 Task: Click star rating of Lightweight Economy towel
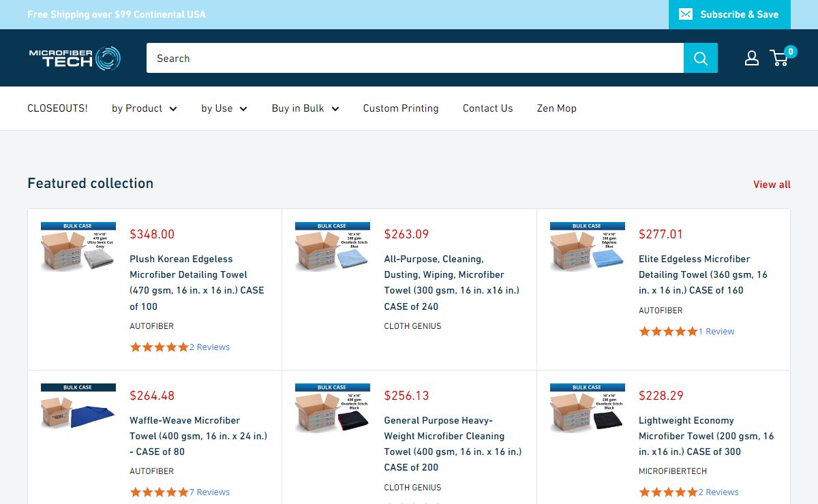(668, 492)
